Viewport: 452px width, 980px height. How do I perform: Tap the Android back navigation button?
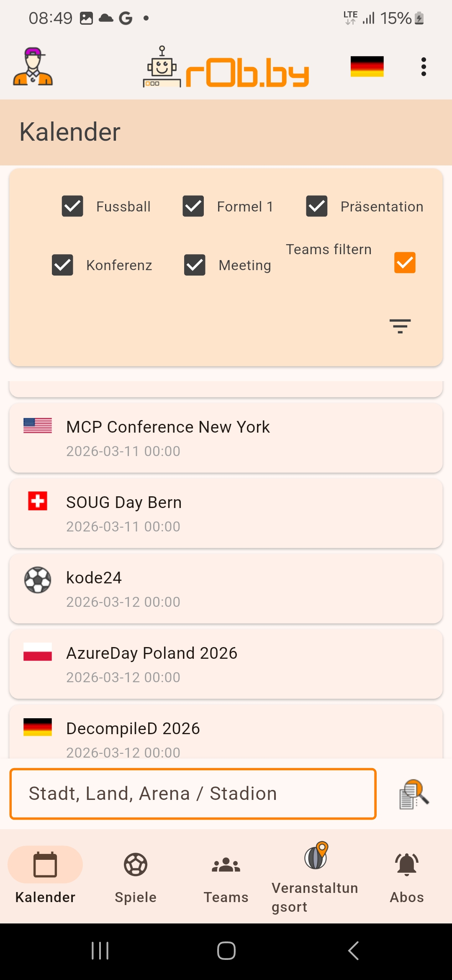point(354,950)
